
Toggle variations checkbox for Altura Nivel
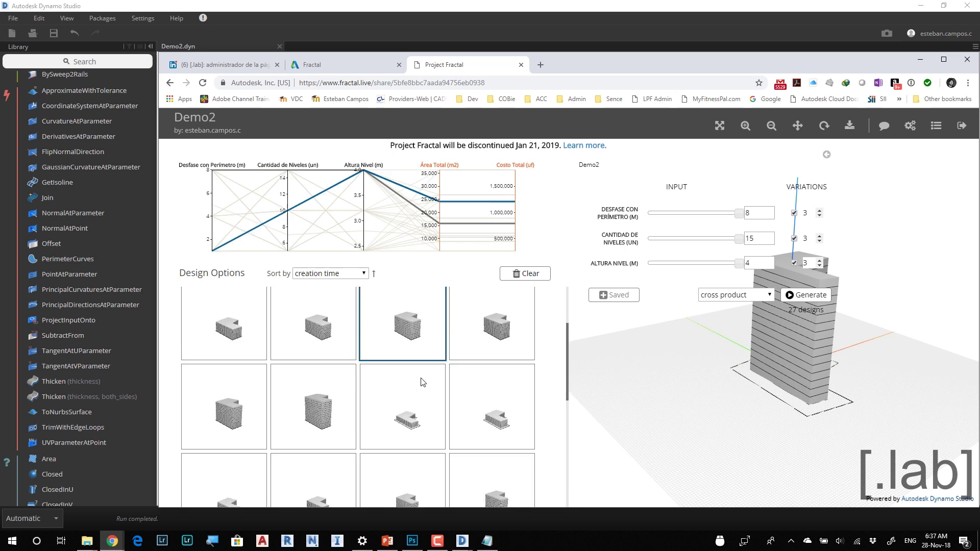point(794,263)
